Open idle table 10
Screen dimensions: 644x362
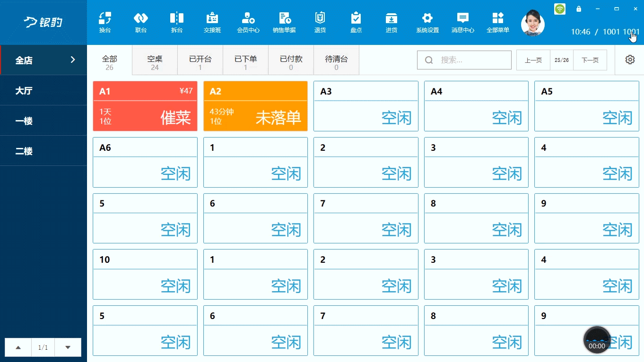145,274
